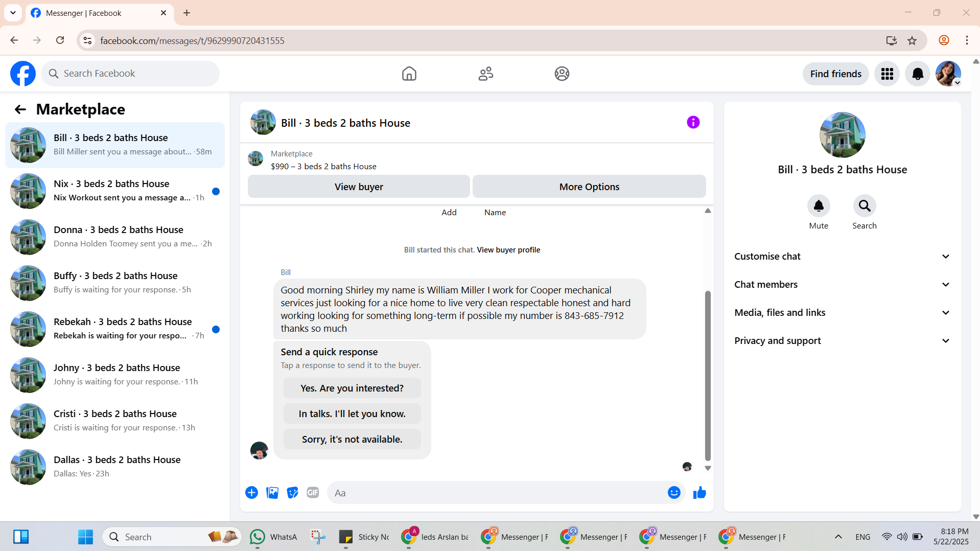The image size is (980, 551).
Task: Show hidden icons in system tray
Action: click(838, 537)
